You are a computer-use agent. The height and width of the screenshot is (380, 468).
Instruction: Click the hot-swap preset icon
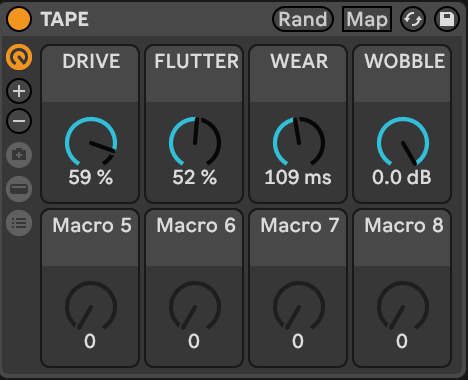pos(413,19)
